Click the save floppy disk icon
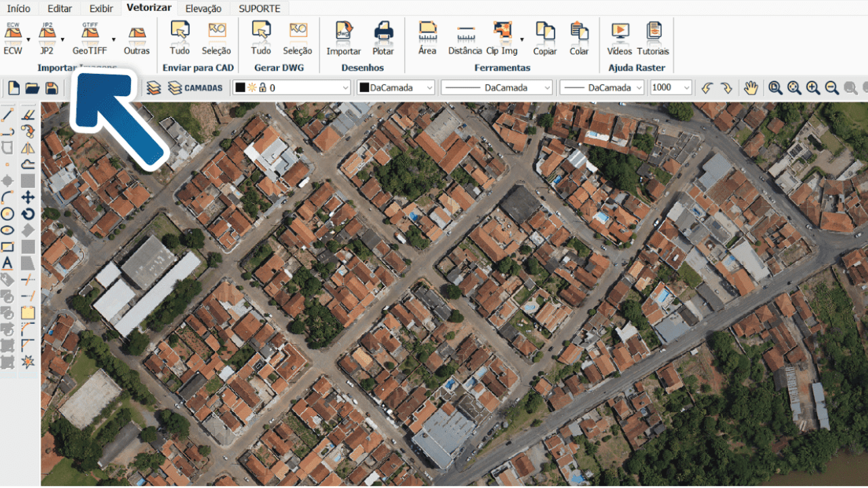The width and height of the screenshot is (868, 488). (51, 87)
